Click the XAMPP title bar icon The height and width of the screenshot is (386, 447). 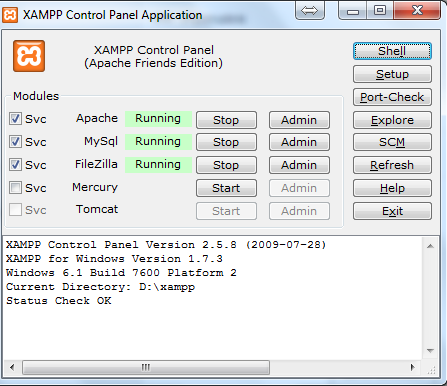pos(10,15)
